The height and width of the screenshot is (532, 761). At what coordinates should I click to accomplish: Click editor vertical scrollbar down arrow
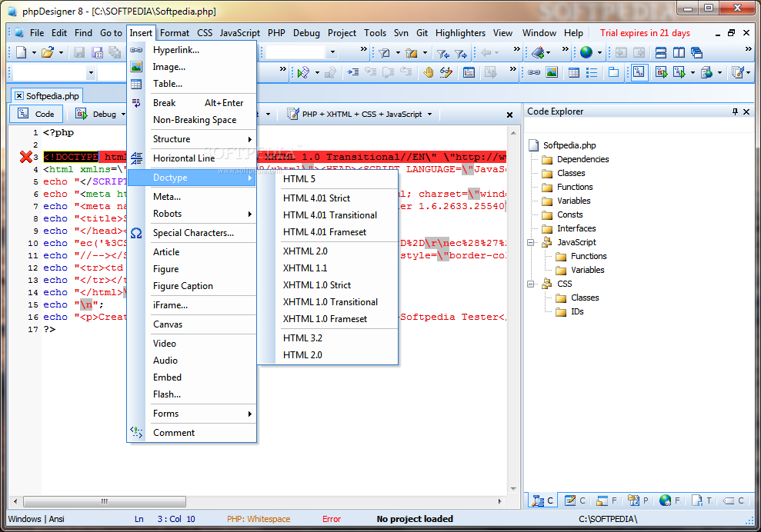tap(513, 489)
